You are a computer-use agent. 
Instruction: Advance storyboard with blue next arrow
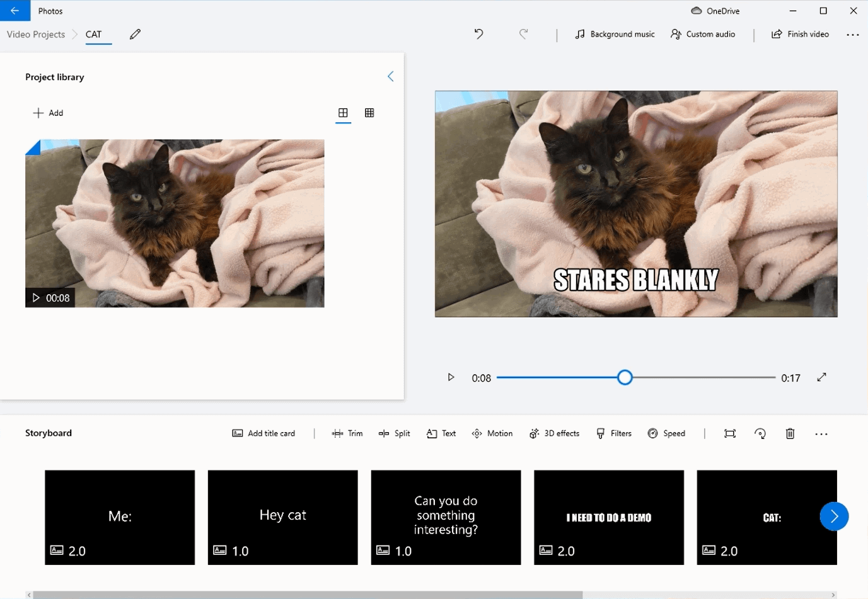(x=834, y=516)
